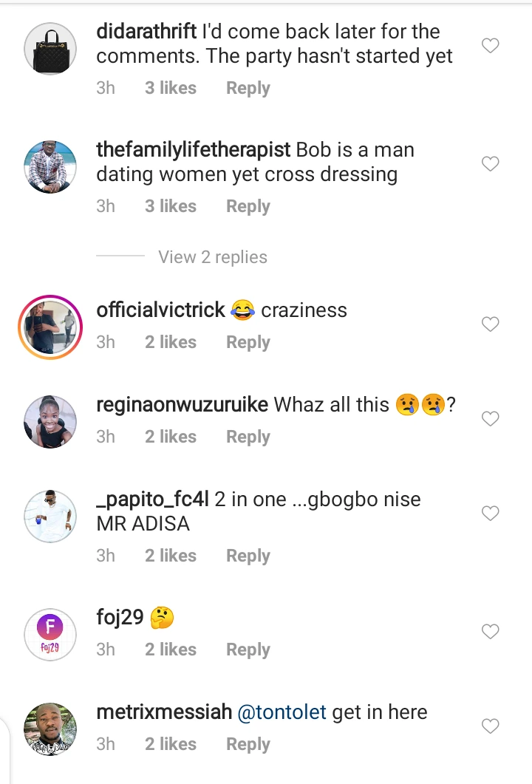View 2 likes on foj29's comment
This screenshot has height=784, width=532.
click(171, 650)
